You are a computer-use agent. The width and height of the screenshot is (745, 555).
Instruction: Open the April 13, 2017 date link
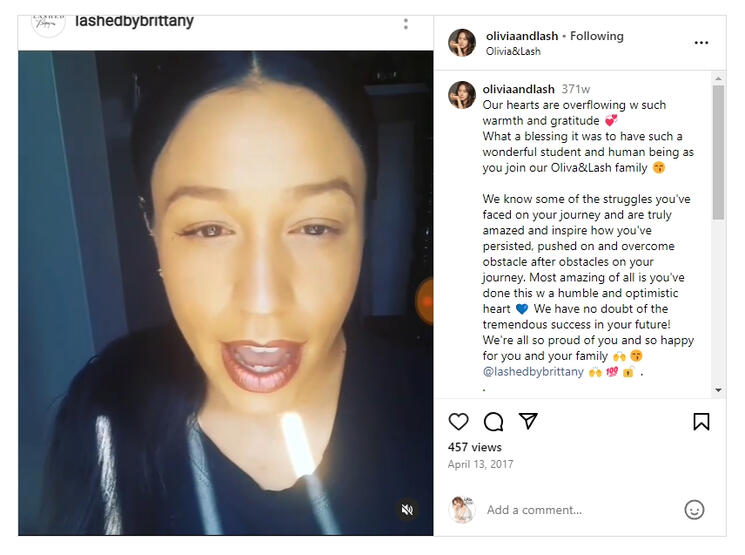480,464
